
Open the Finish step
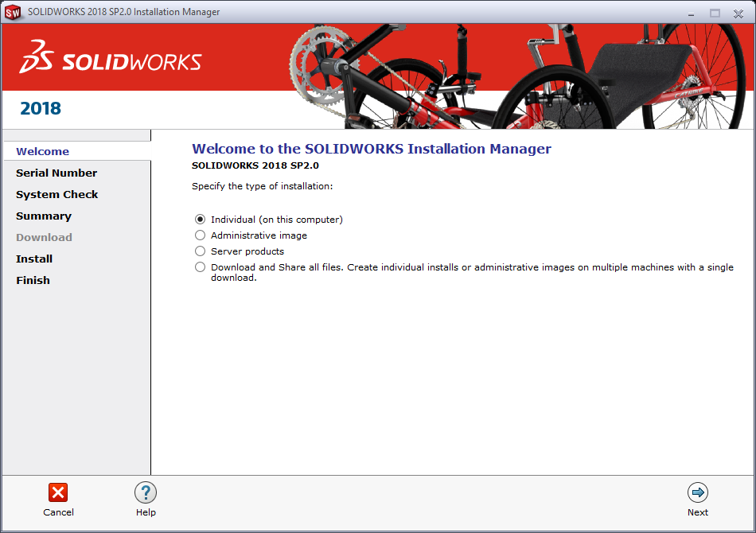click(x=33, y=280)
